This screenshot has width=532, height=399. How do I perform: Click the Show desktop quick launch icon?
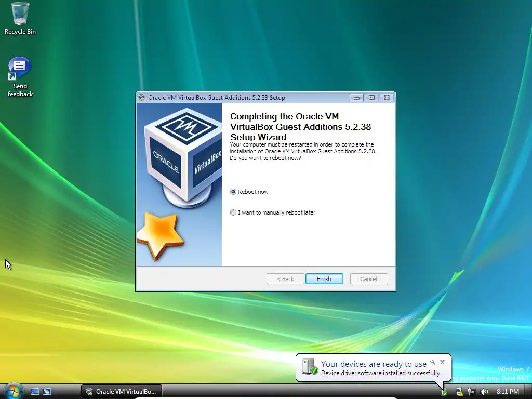[35, 392]
